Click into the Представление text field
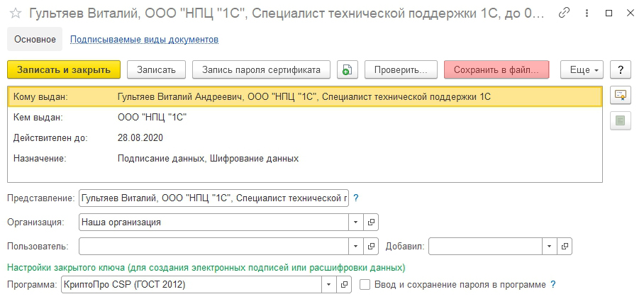The image size is (644, 299). click(213, 198)
